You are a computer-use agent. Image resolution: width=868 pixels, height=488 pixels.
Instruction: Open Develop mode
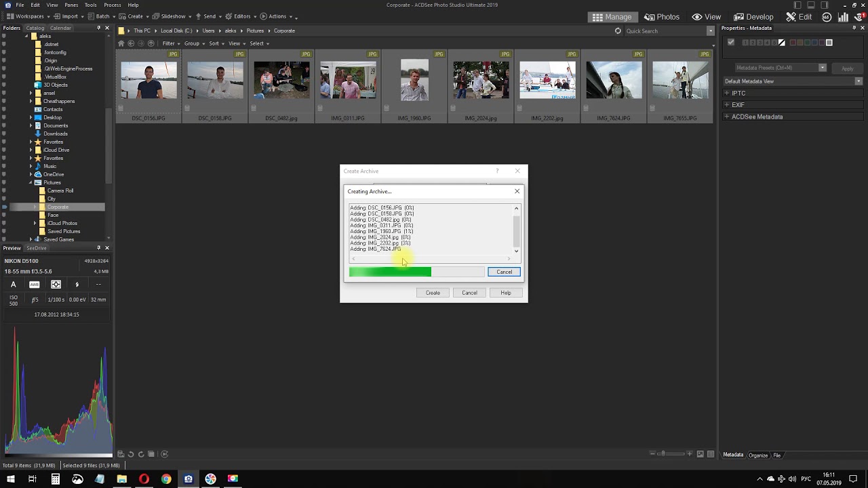753,17
